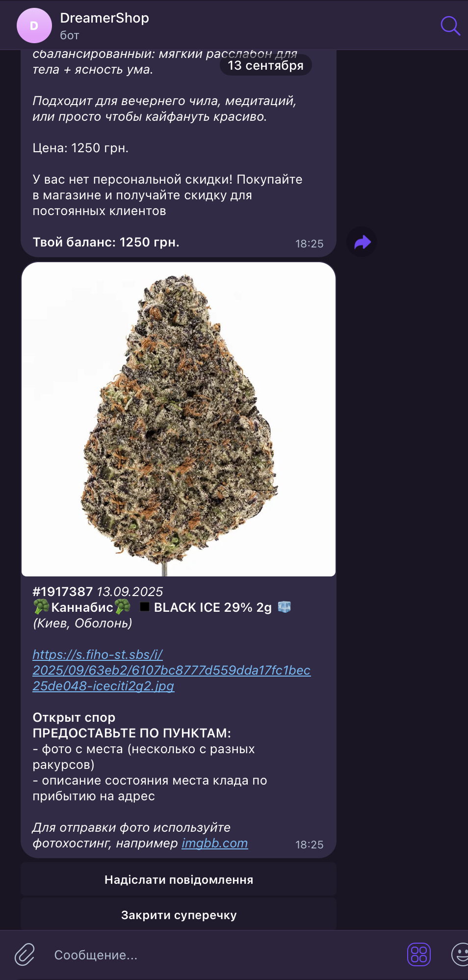The image size is (468, 980).
Task: Click the message bubble showing "Цена: 1250 грн."
Action: [x=179, y=153]
